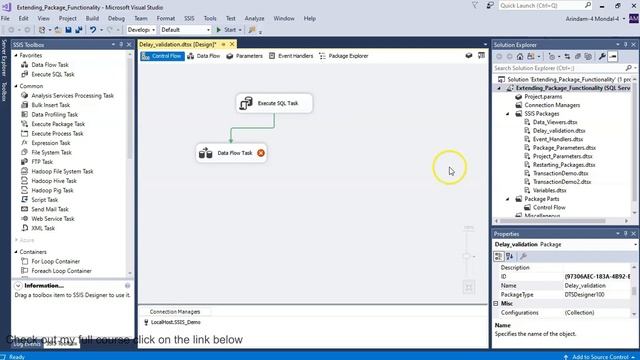Select the Execute SQL Task node on canvas
This screenshot has height=360, width=640.
[274, 103]
